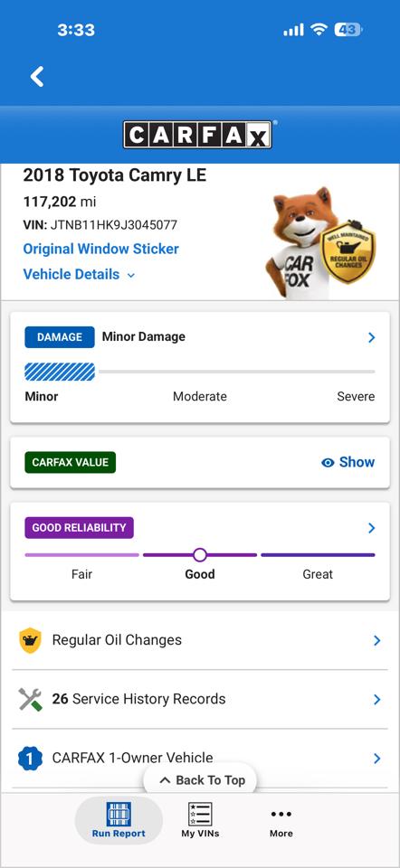Tap the oil can icon
Screen dimensions: 400x868
click(30, 640)
